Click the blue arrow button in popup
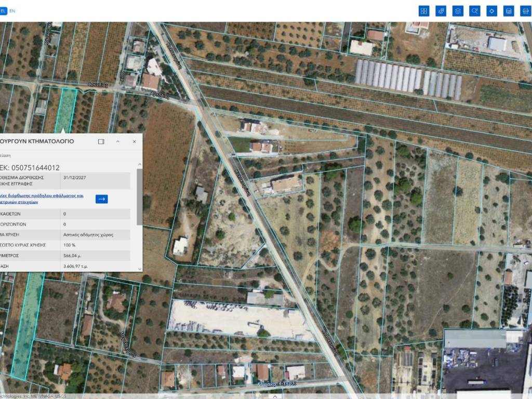Image resolution: width=532 pixels, height=399 pixels. click(102, 198)
